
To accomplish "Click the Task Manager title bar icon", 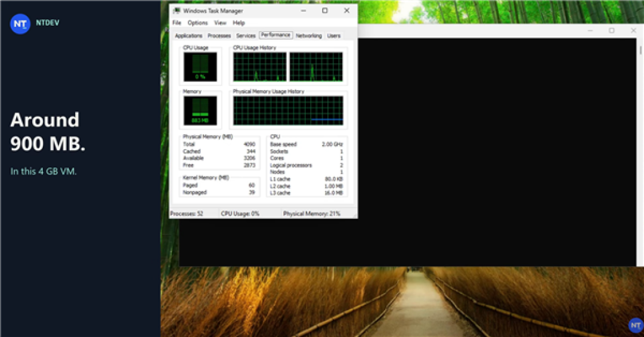I will pyautogui.click(x=177, y=11).
